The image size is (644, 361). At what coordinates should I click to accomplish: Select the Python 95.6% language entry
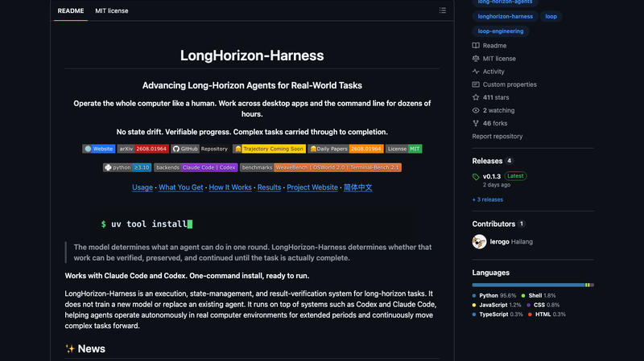click(x=494, y=295)
